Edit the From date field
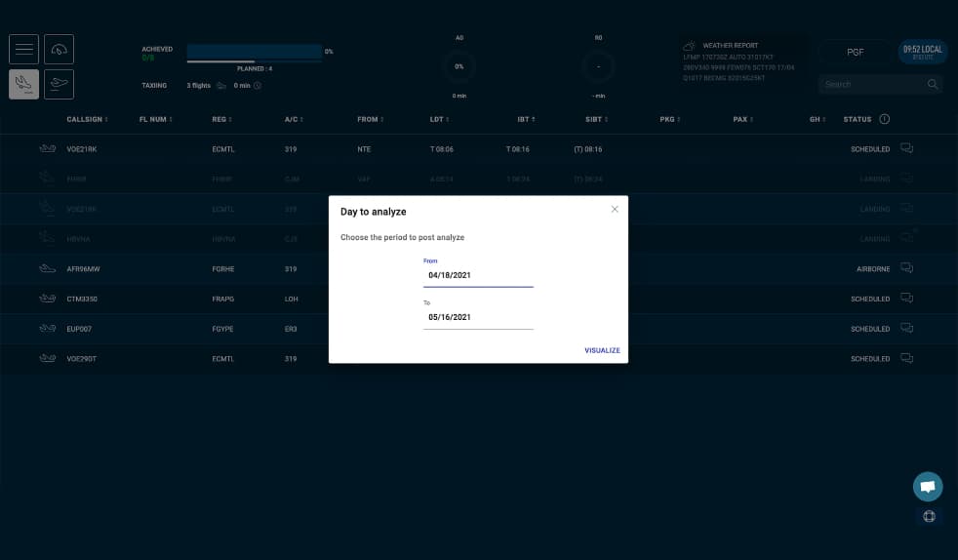Viewport: 958px width, 560px height. [478, 275]
